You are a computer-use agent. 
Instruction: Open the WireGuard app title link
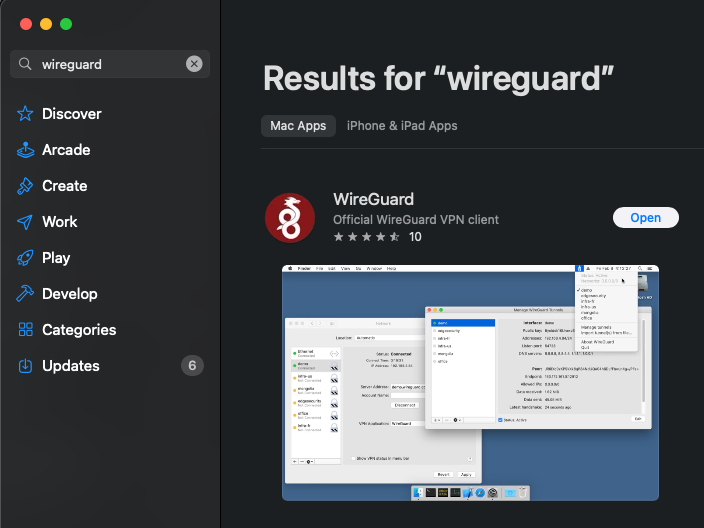373,199
